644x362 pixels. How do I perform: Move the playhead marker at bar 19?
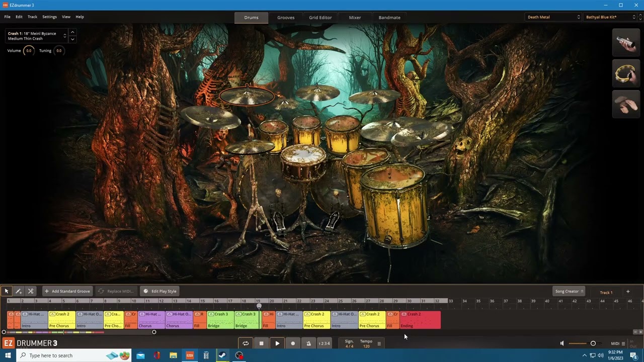pyautogui.click(x=259, y=305)
